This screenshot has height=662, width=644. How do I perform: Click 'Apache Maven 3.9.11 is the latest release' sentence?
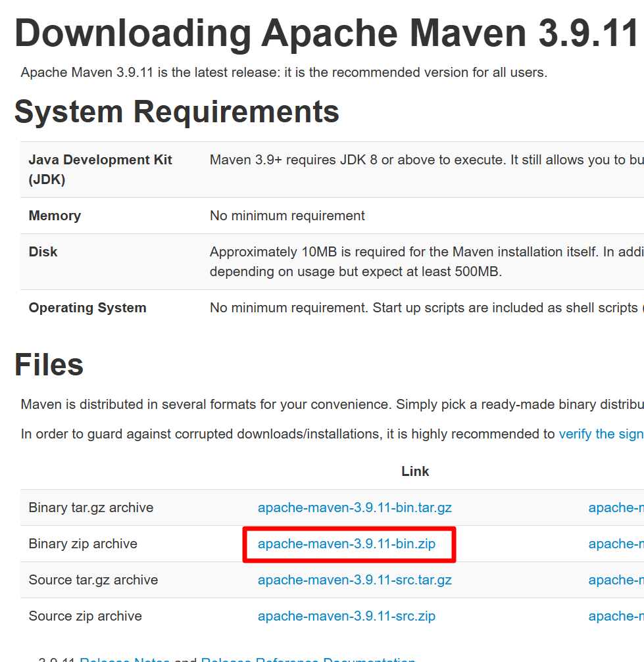point(284,72)
